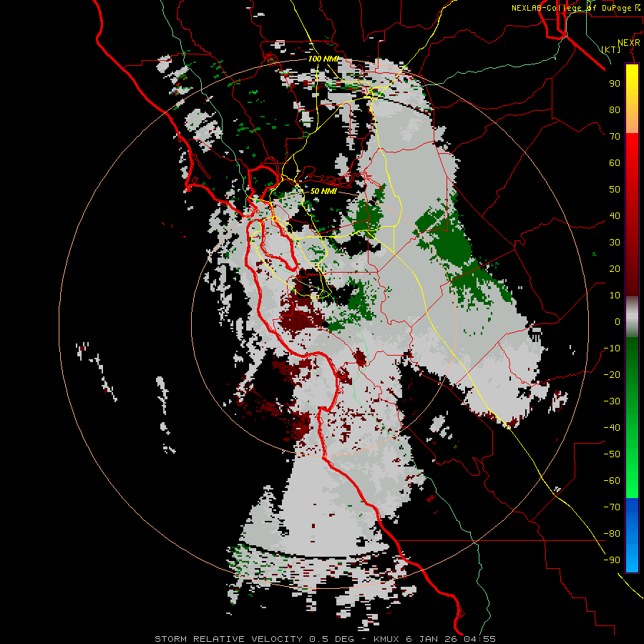
Task: Click the '-70' value on the velocity scale
Action: click(x=612, y=507)
